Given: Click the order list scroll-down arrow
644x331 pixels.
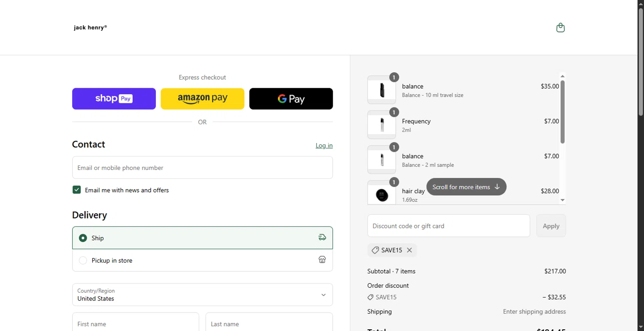Looking at the screenshot, I should (562, 200).
